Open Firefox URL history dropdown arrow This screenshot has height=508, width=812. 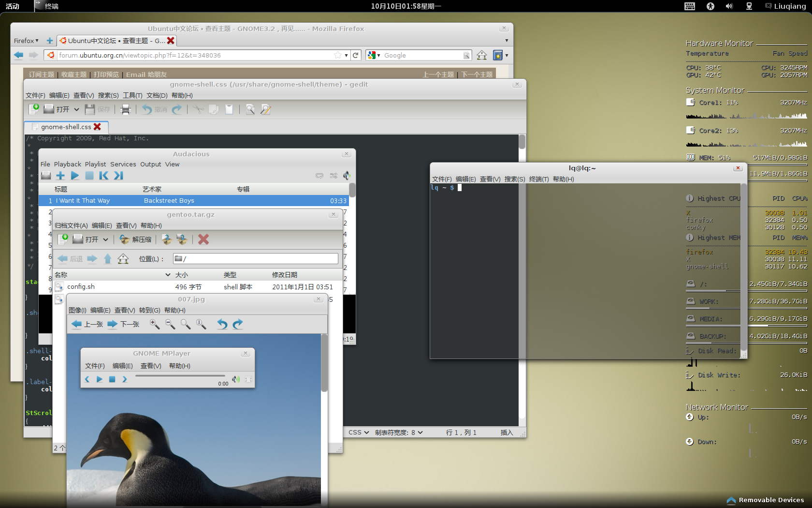click(346, 55)
